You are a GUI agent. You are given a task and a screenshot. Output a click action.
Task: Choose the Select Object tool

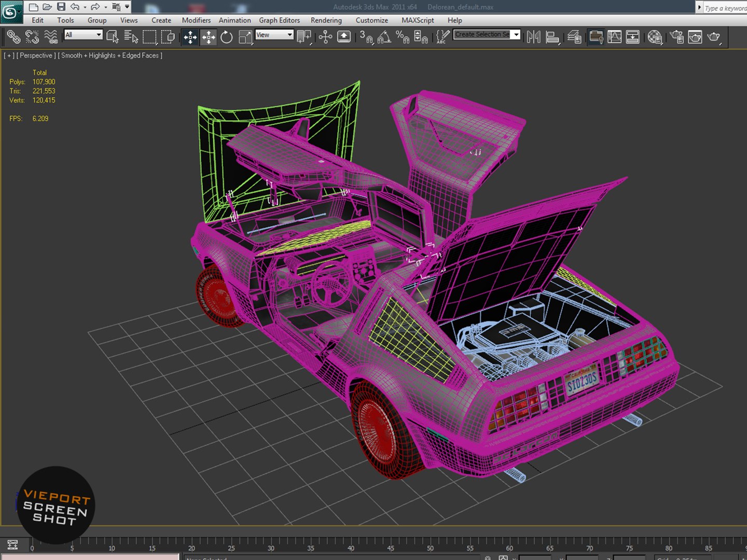coord(112,37)
